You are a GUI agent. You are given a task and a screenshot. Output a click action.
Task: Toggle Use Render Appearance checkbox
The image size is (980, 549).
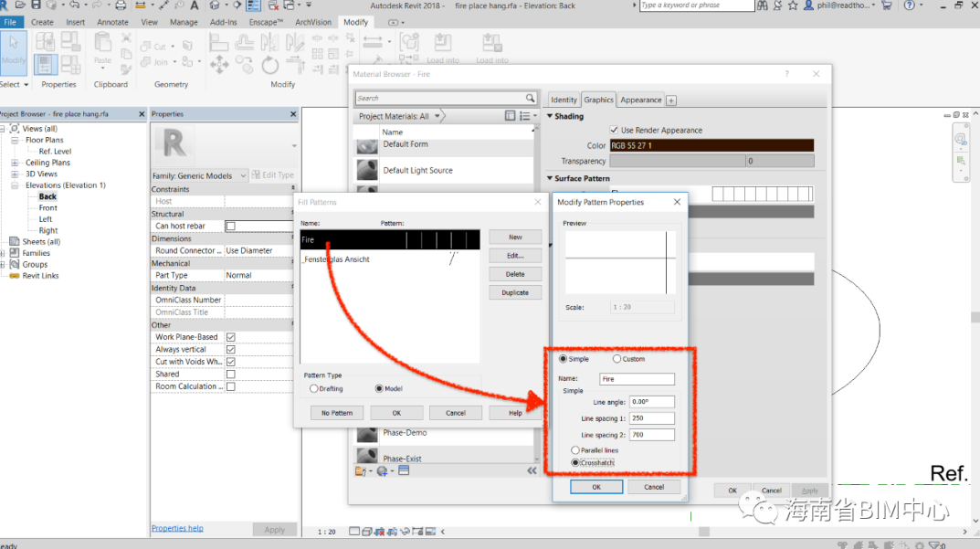(614, 131)
